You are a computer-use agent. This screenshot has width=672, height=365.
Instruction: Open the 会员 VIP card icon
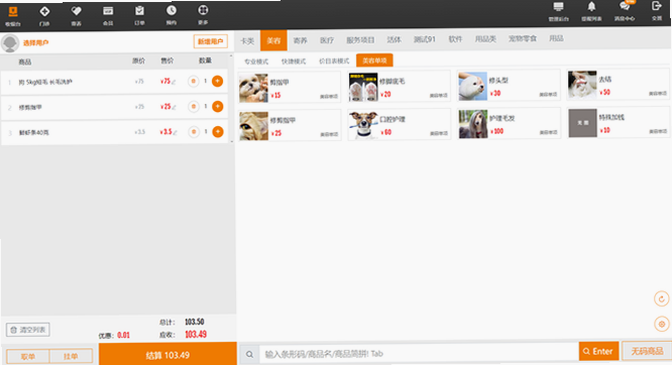point(108,16)
